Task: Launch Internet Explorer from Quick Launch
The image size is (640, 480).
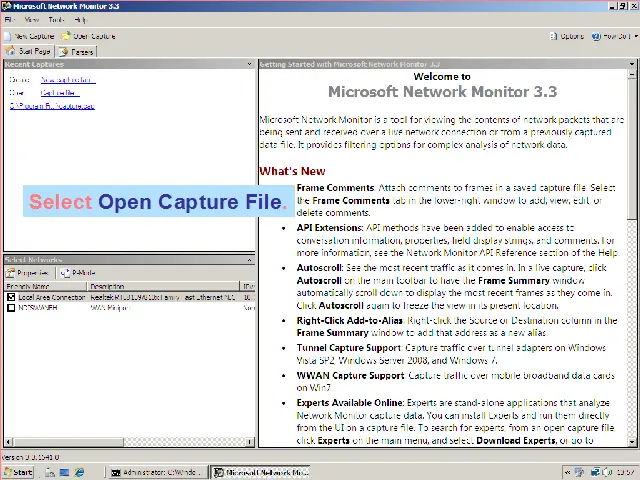Action: tap(79, 472)
